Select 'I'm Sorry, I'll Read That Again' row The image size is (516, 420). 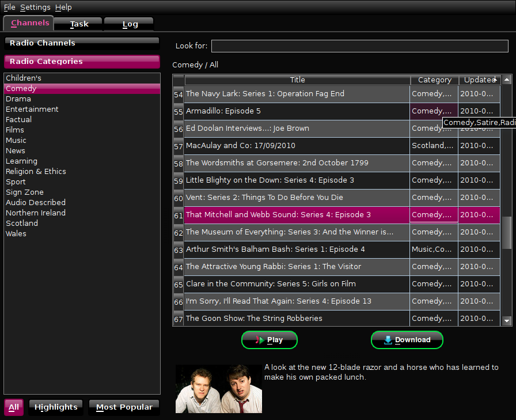297,301
